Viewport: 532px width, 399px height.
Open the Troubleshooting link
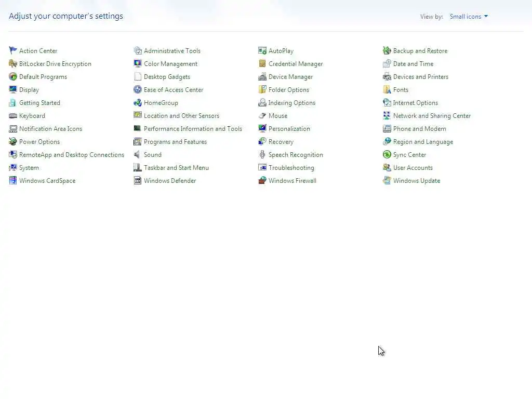(291, 168)
